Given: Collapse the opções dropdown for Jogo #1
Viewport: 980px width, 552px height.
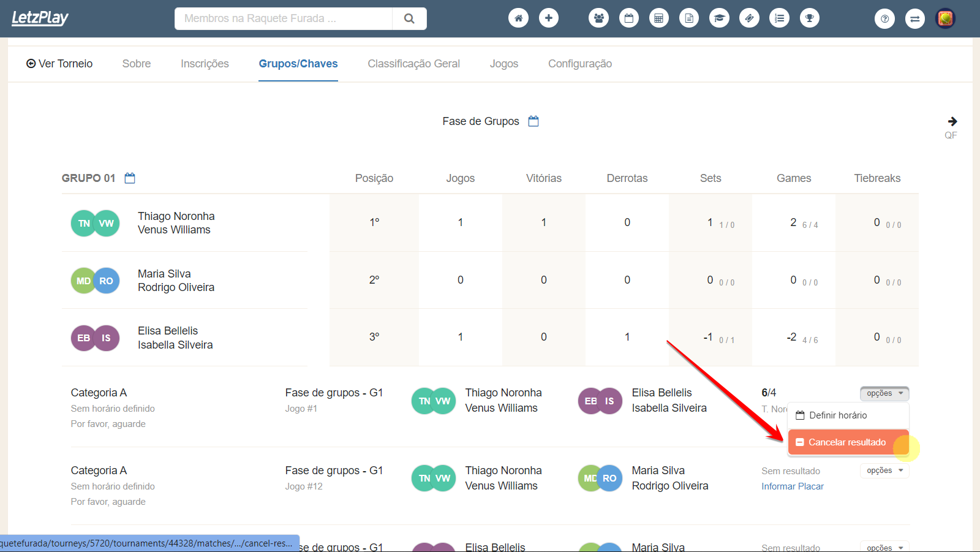Looking at the screenshot, I should tap(884, 393).
